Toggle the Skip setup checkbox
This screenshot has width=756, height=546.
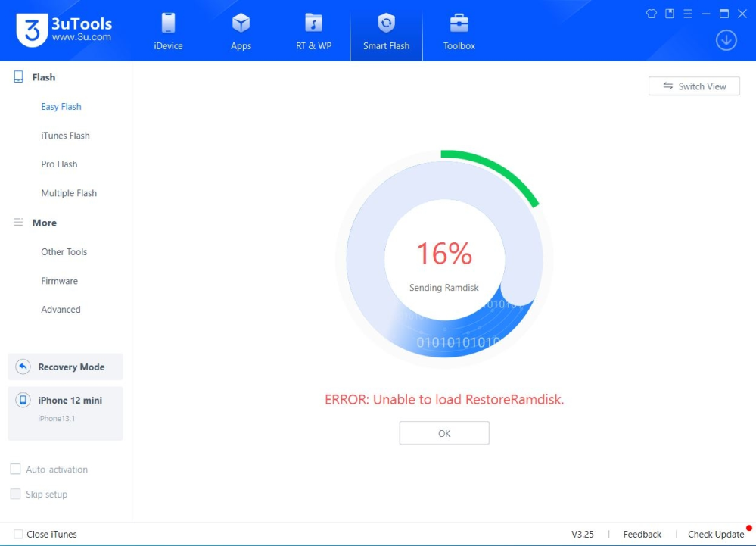[x=15, y=494]
